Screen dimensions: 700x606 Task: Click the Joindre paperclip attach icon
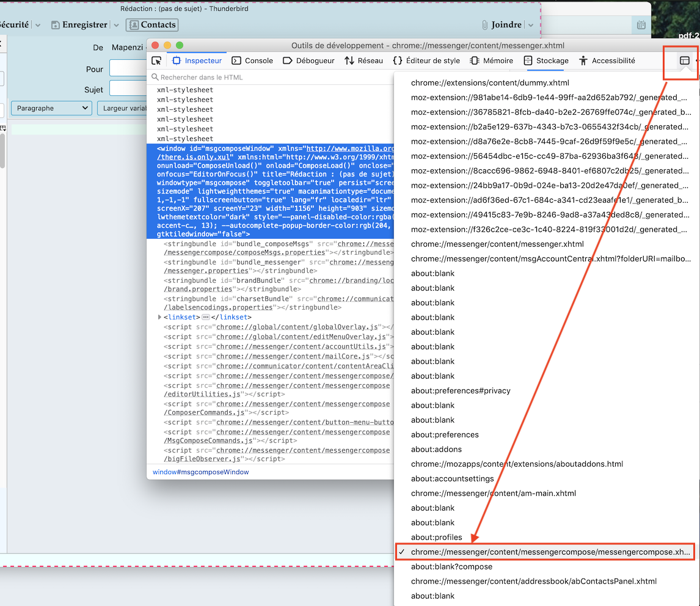point(484,25)
